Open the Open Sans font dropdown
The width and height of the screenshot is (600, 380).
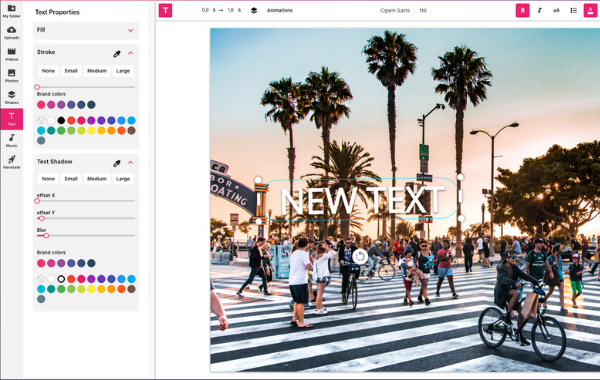pyautogui.click(x=395, y=10)
